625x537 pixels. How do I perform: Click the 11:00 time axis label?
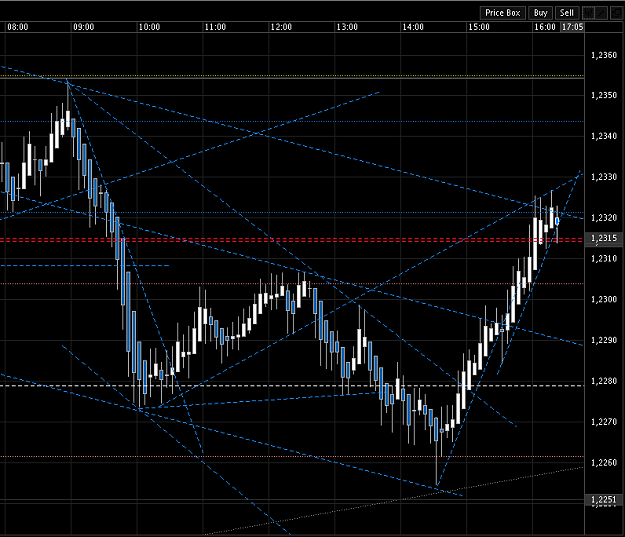(215, 27)
